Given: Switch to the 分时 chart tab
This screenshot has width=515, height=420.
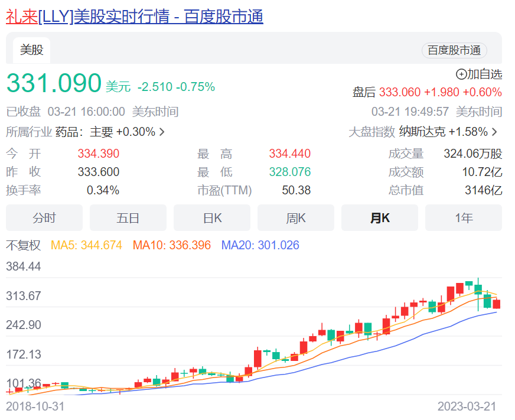Looking at the screenshot, I should [x=44, y=218].
